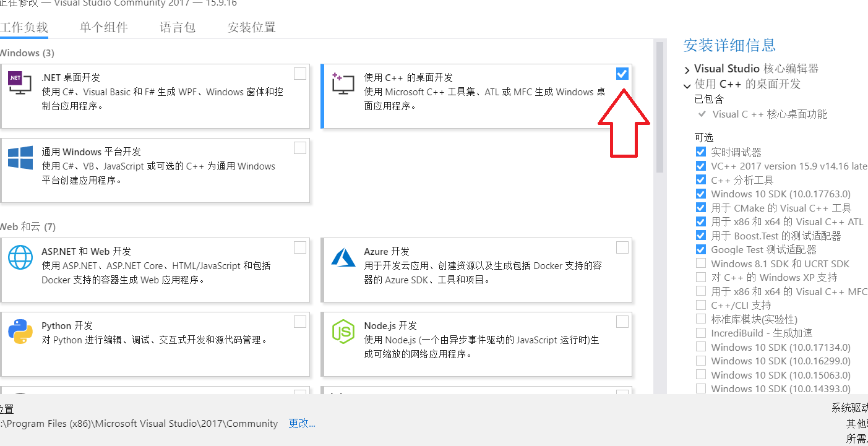868x446 pixels.
Task: Enable Windows 10 SDK (10.0.17134.0)
Action: (701, 347)
